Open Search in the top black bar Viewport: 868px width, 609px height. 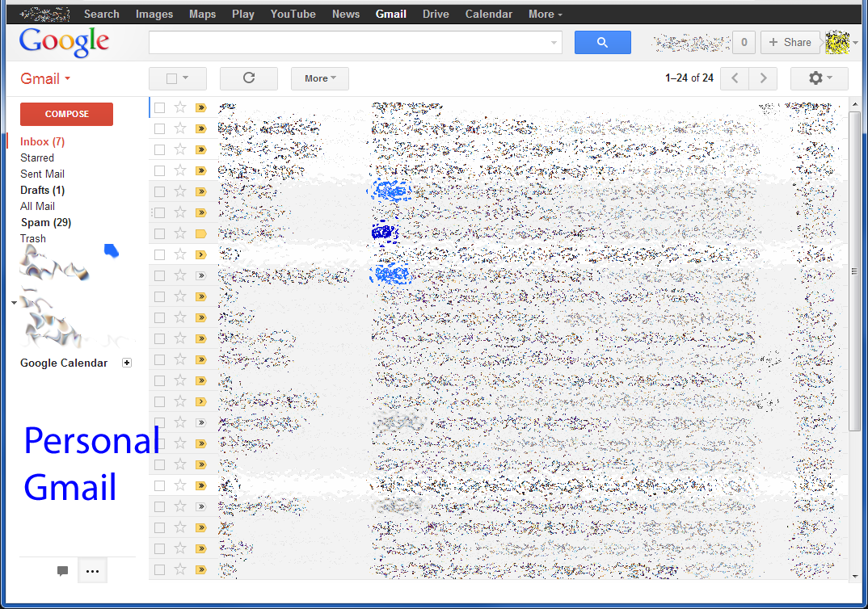click(102, 15)
